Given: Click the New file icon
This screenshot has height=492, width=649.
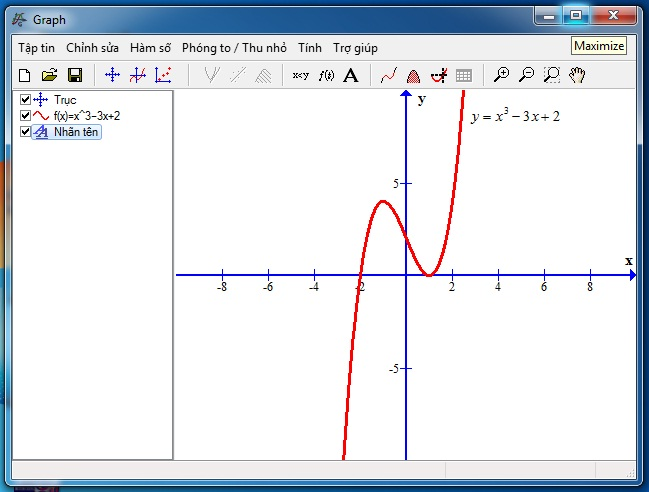Looking at the screenshot, I should tap(25, 75).
